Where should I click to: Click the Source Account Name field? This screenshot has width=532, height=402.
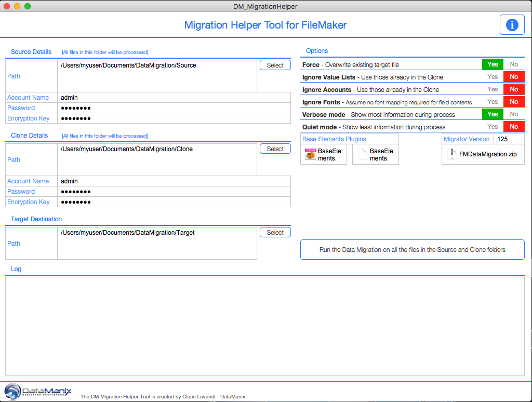pos(174,98)
